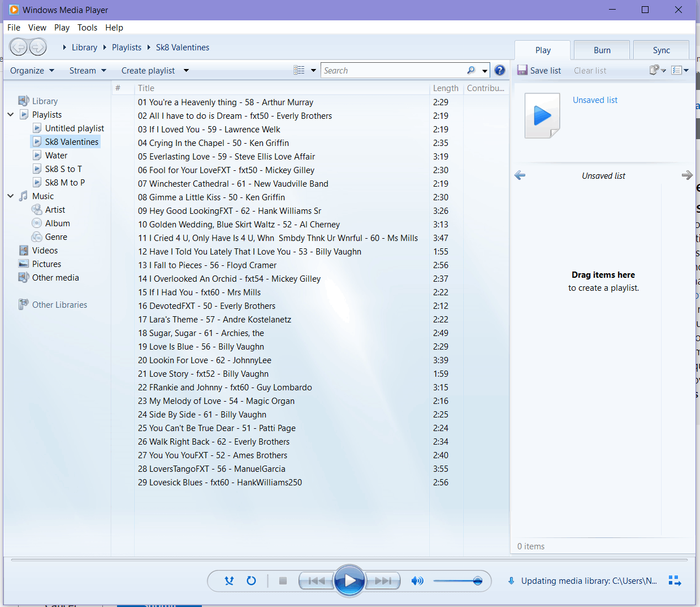Collapse the Music tree node
700x607 pixels.
point(11,196)
